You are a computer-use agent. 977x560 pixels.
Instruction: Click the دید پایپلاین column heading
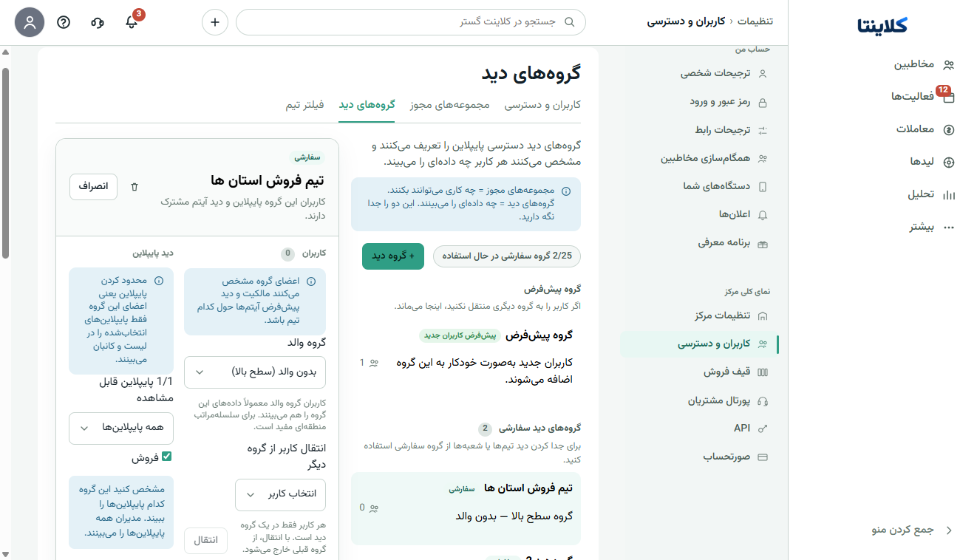153,253
